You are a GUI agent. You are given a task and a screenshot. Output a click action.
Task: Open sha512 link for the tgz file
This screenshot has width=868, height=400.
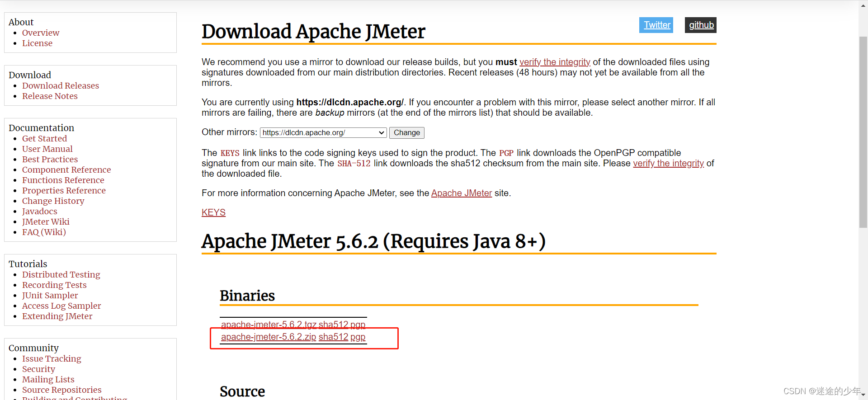tap(333, 325)
